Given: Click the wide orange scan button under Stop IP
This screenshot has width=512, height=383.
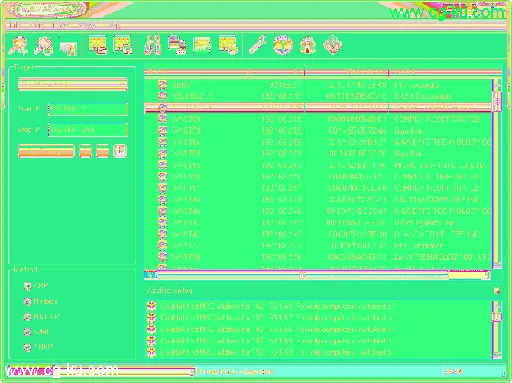Looking at the screenshot, I should click(46, 151).
